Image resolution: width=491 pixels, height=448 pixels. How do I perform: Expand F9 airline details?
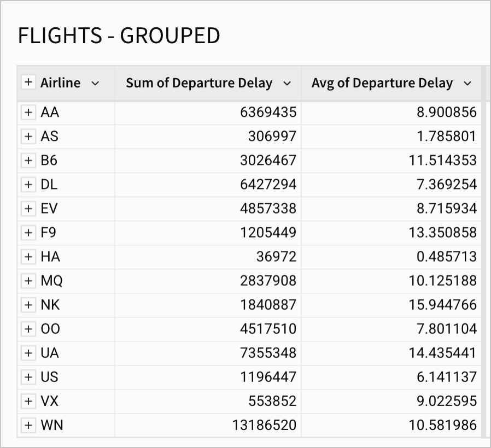click(x=28, y=233)
